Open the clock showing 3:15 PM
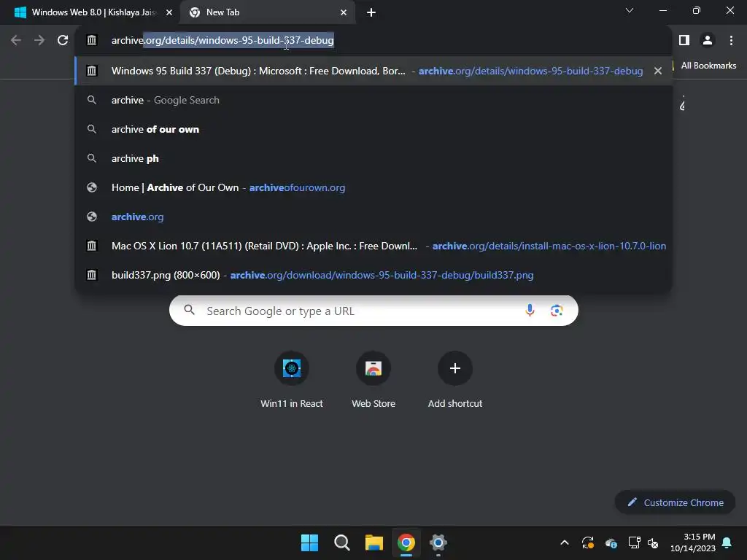 [693, 542]
